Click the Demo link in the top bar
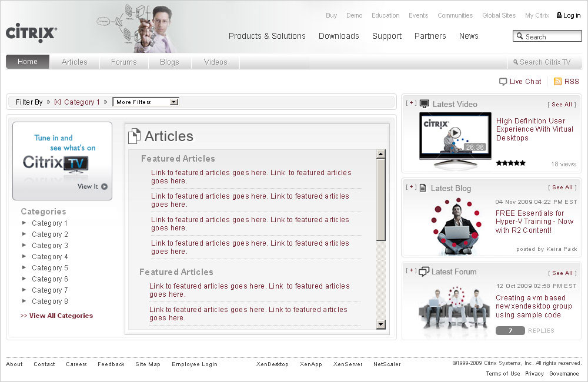The height and width of the screenshot is (382, 588). [x=355, y=15]
